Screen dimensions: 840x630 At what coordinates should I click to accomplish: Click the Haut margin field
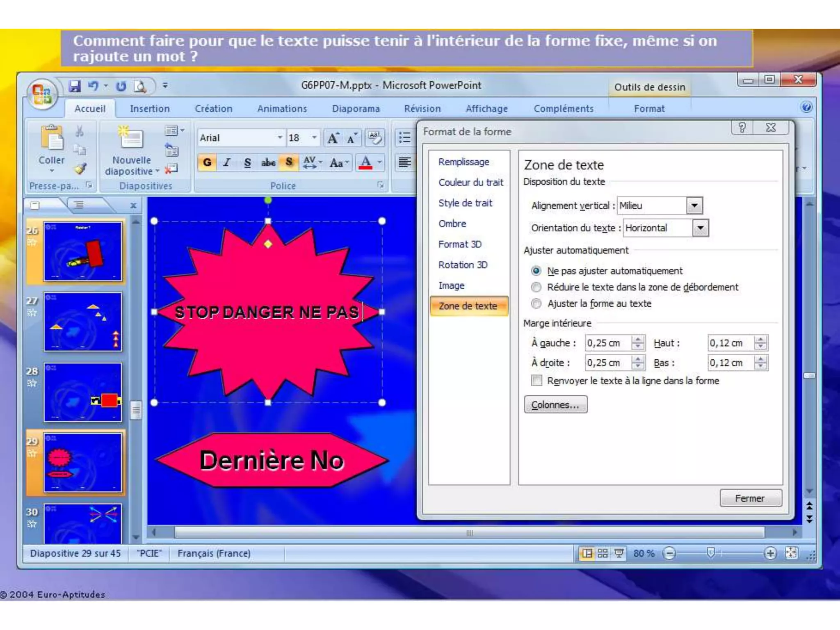pos(731,343)
